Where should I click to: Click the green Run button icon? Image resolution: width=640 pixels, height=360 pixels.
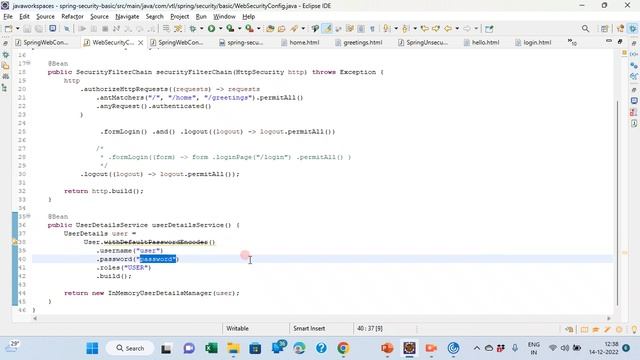point(211,29)
